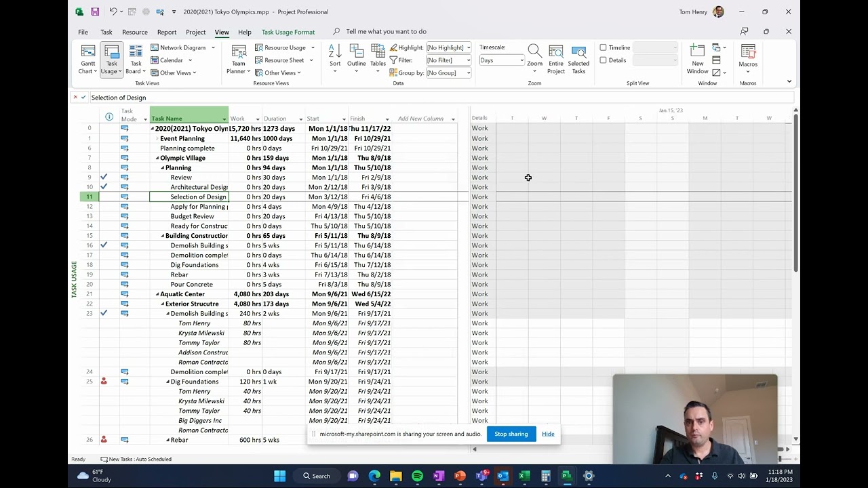The image size is (868, 488).
Task: Click the Add New Column header
Action: 420,119
